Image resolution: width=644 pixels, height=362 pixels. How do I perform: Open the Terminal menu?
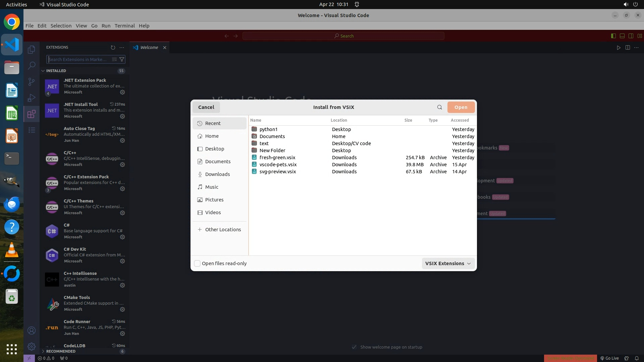(124, 26)
